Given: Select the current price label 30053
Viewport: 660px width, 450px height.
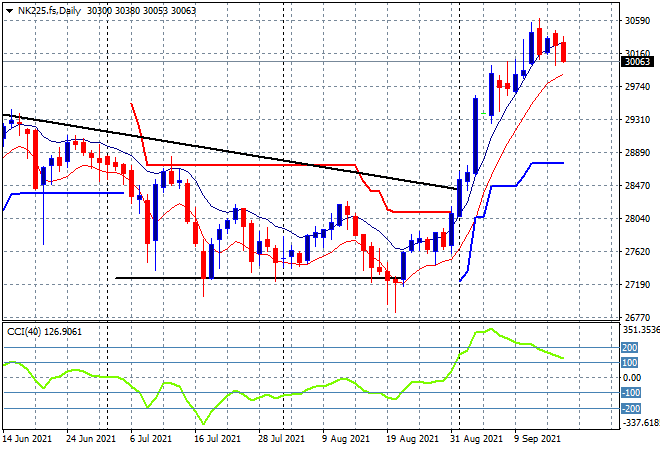Looking at the screenshot, I should pos(637,62).
